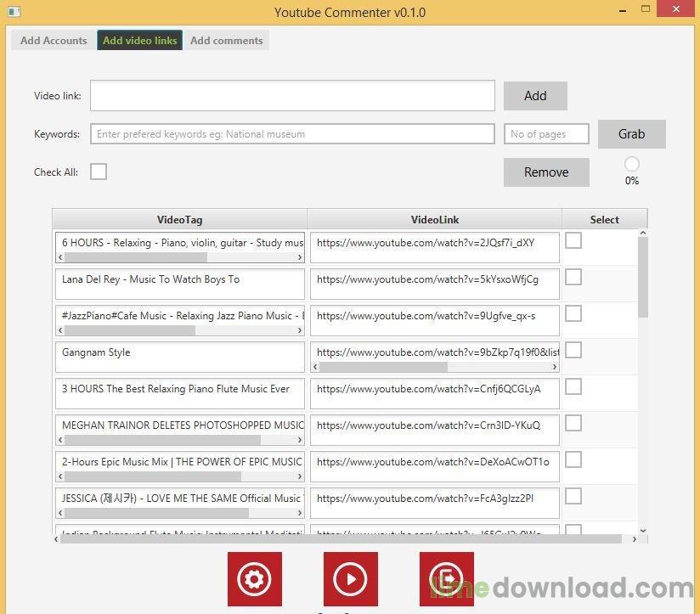Click the table's vertical scrollbar down arrow
Screen dimensions: 700x614
(x=643, y=531)
